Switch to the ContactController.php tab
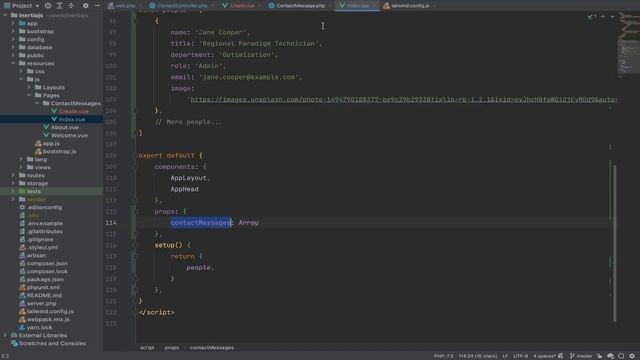The height and width of the screenshot is (360, 640). pyautogui.click(x=179, y=6)
